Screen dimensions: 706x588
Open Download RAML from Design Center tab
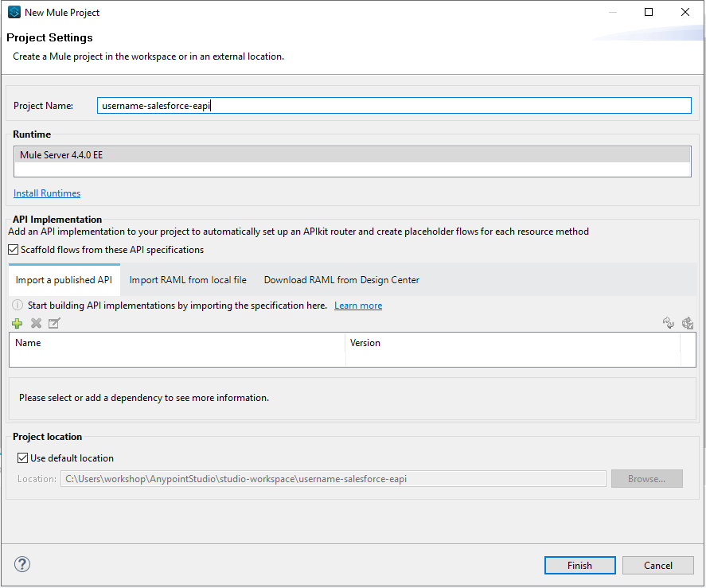341,280
